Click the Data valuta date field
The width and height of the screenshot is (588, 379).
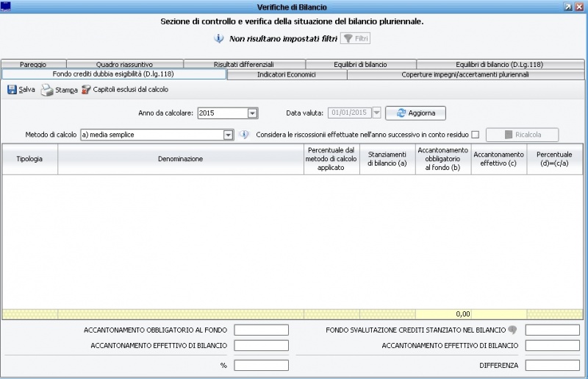pyautogui.click(x=350, y=113)
